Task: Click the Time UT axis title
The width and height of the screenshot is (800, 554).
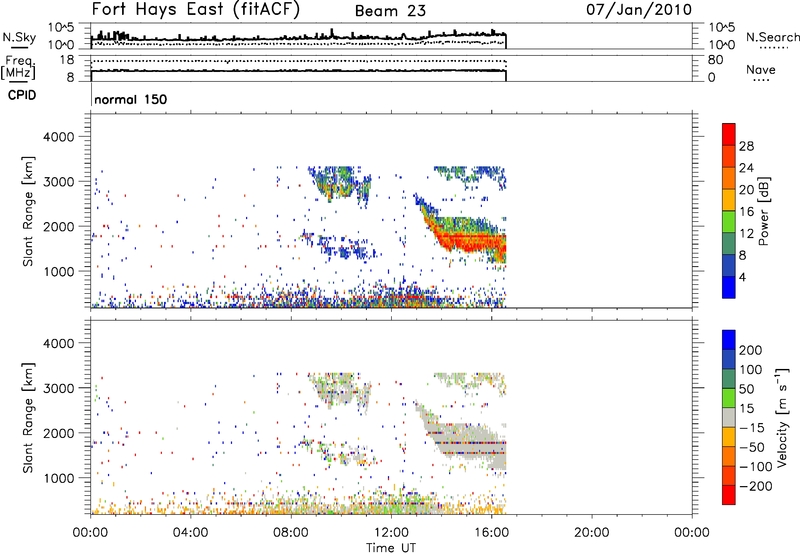Action: click(391, 548)
